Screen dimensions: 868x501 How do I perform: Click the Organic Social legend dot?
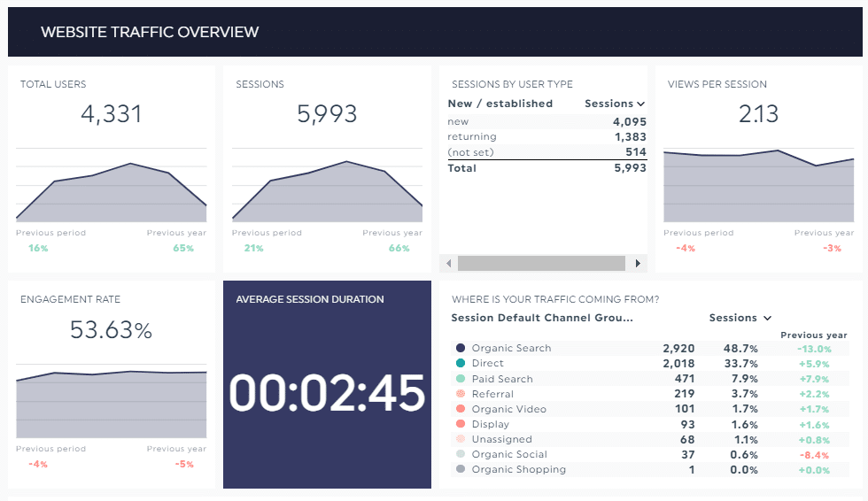460,454
